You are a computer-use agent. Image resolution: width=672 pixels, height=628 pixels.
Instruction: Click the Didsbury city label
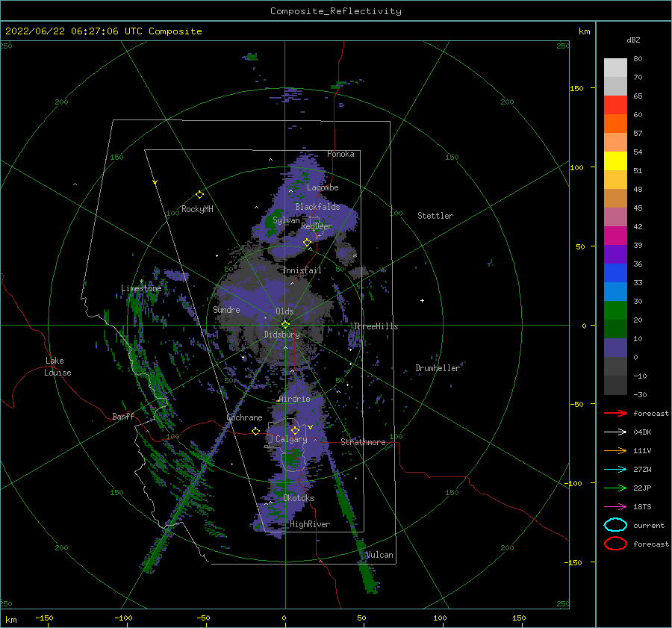point(281,335)
